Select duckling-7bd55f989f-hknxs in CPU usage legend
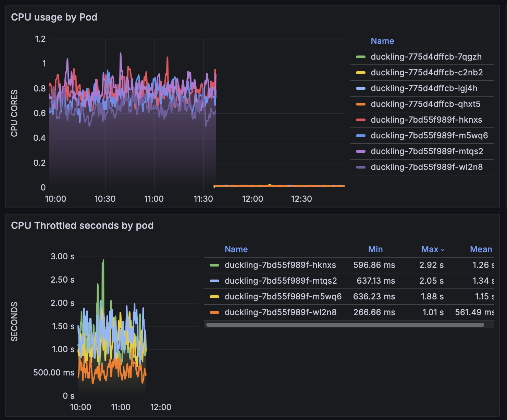Screen dimensions: 507x420 (x=426, y=120)
